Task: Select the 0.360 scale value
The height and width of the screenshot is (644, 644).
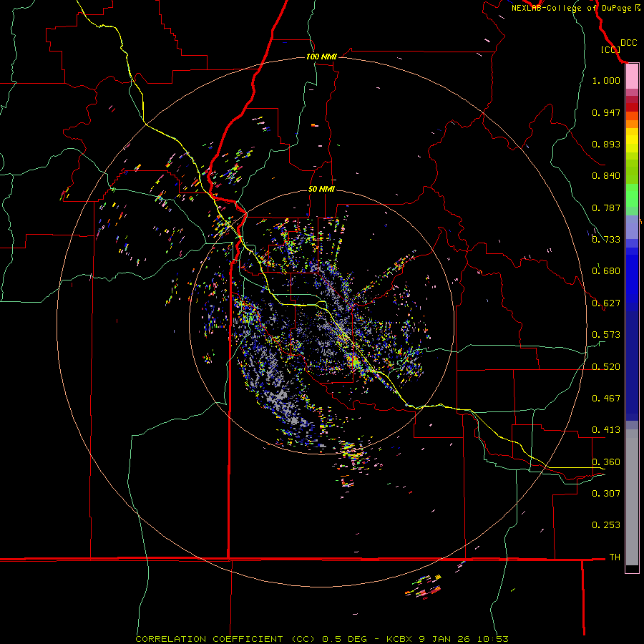Action: click(x=606, y=462)
